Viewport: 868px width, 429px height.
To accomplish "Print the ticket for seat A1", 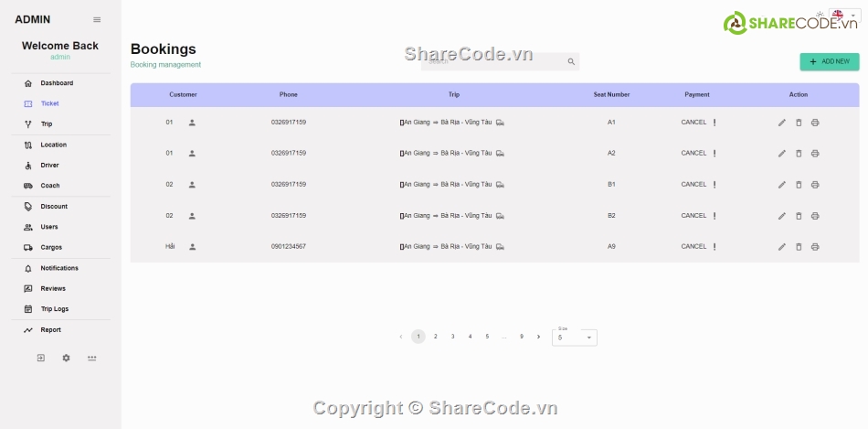I will 815,123.
